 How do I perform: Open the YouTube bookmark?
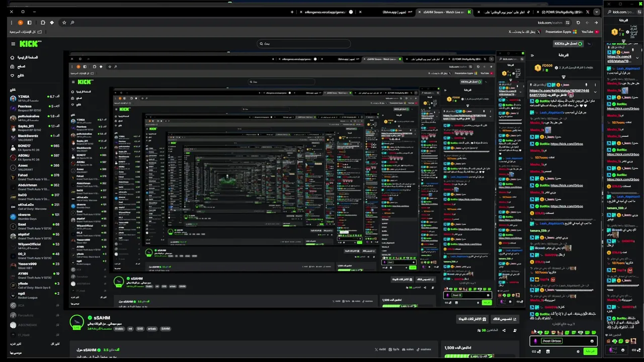pos(590,32)
